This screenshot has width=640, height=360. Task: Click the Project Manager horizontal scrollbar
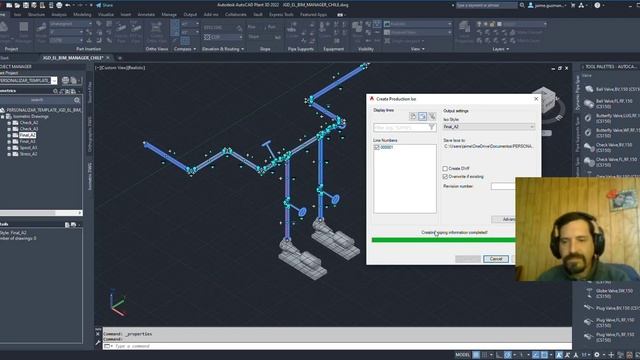click(x=41, y=213)
